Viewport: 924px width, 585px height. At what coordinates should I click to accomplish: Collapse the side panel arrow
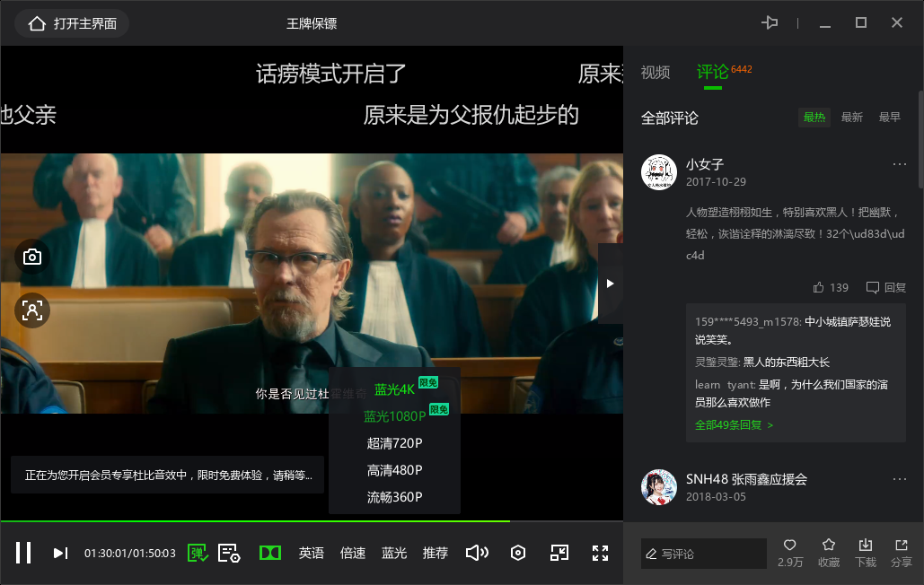[x=611, y=284]
